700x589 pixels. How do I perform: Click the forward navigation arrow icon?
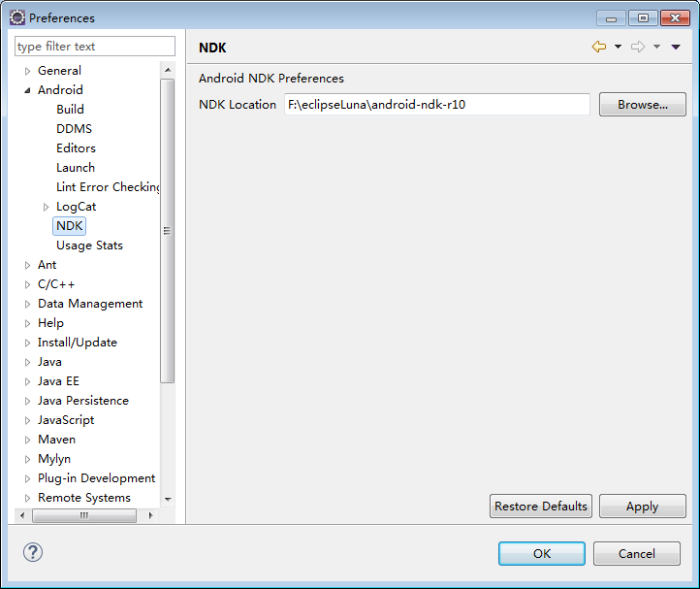[638, 47]
